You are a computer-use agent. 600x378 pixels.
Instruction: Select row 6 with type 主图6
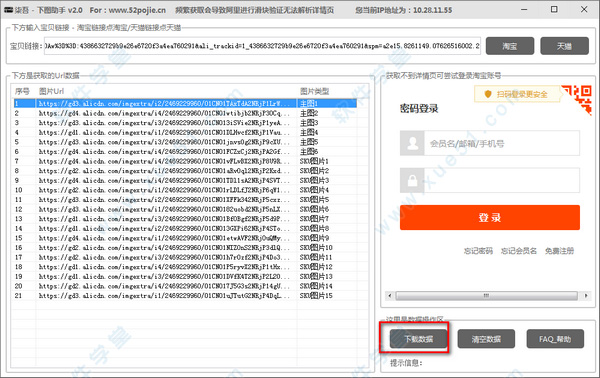tap(185, 152)
